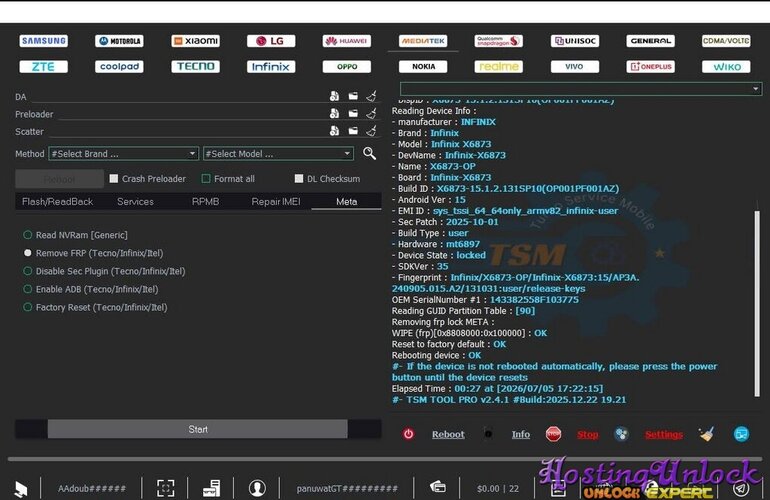The width and height of the screenshot is (770, 500).
Task: Choose the ZTE brand logo
Action: [x=44, y=66]
